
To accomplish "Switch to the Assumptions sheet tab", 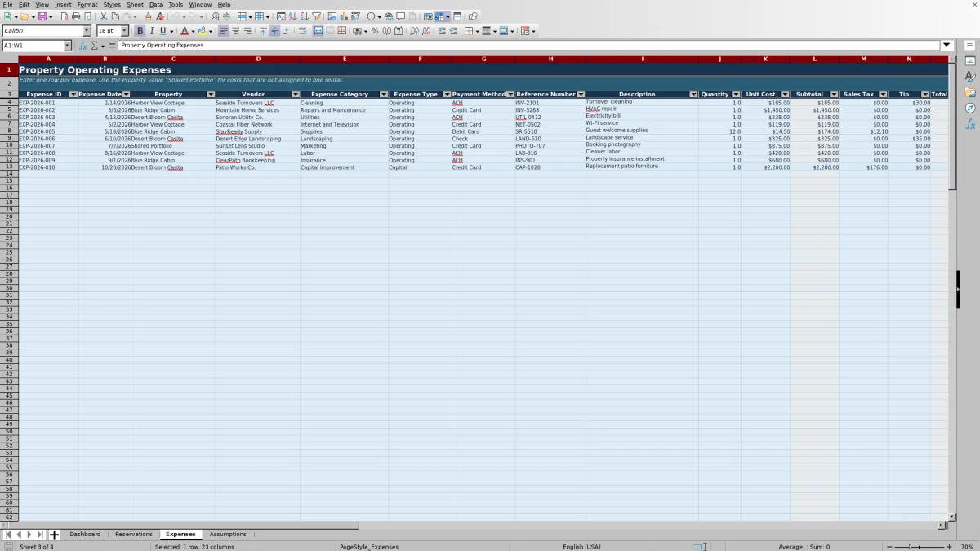I will 228,535.
